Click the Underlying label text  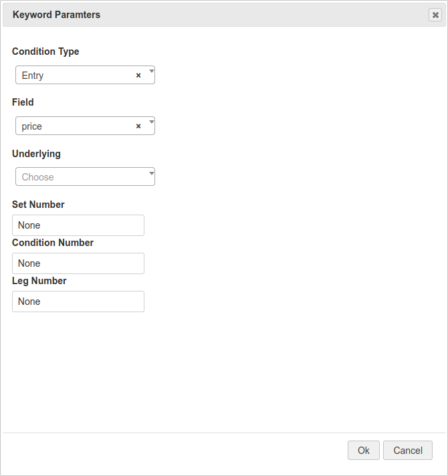click(36, 154)
